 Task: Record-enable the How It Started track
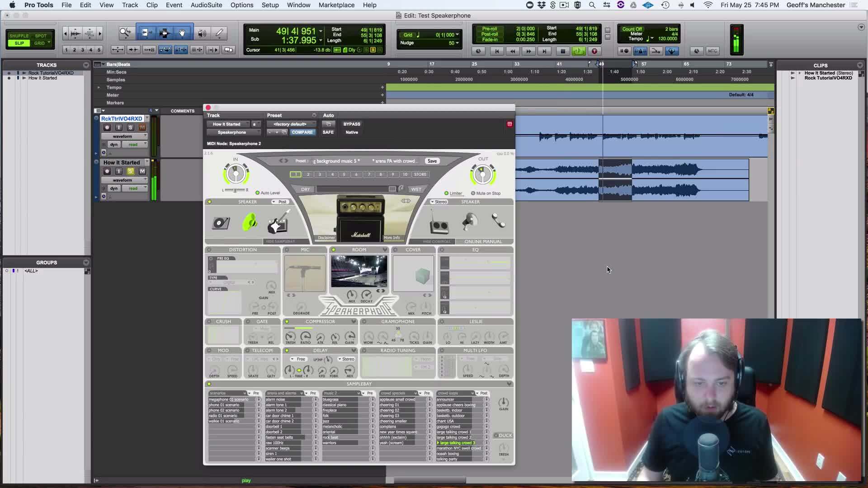[107, 171]
